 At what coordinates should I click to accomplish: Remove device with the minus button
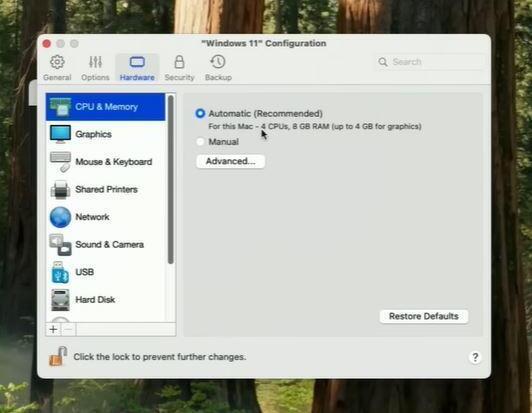[69, 329]
